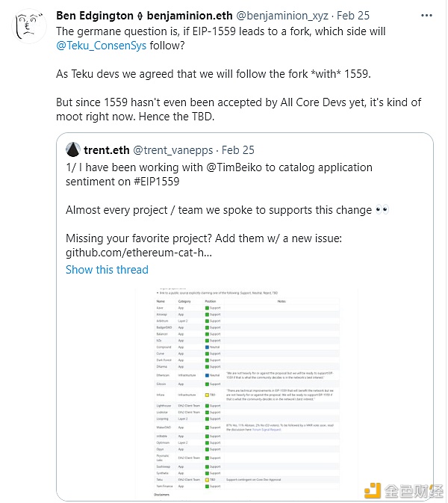
Task: Click the Feb 25 timestamp on Ben's tweet
Action: pyautogui.click(x=353, y=16)
